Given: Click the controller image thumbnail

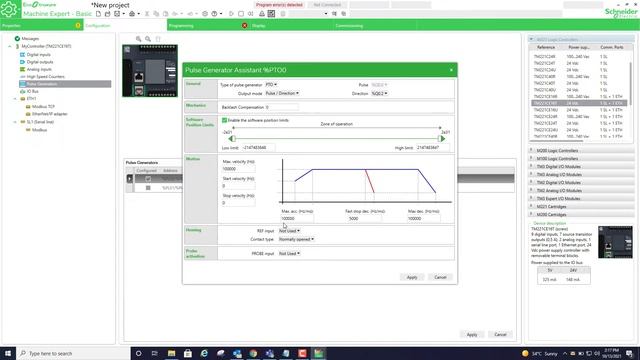Looking at the screenshot, I should pyautogui.click(x=150, y=71).
